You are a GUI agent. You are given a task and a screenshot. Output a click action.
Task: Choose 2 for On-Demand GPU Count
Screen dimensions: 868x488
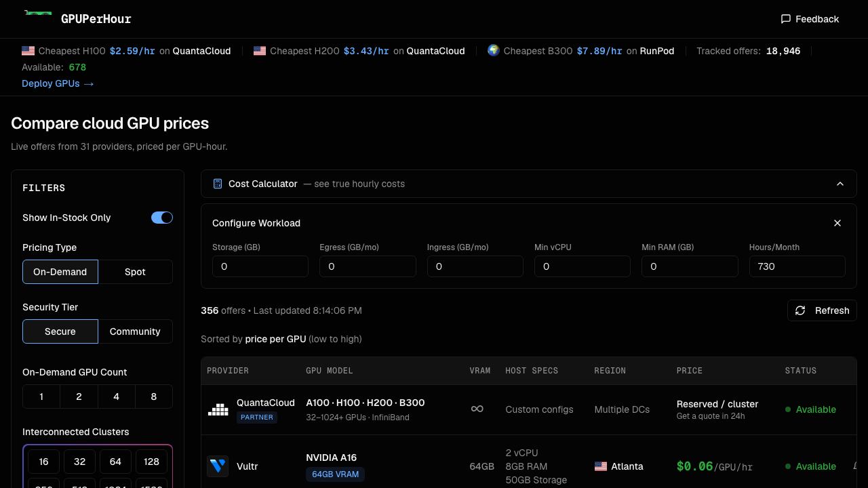[79, 396]
